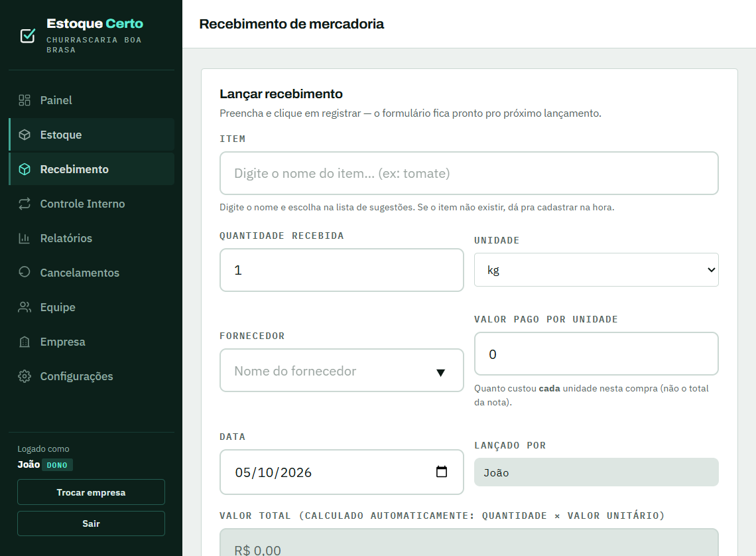The width and height of the screenshot is (756, 556).
Task: Click the Controle Interno arrows icon
Action: [24, 204]
